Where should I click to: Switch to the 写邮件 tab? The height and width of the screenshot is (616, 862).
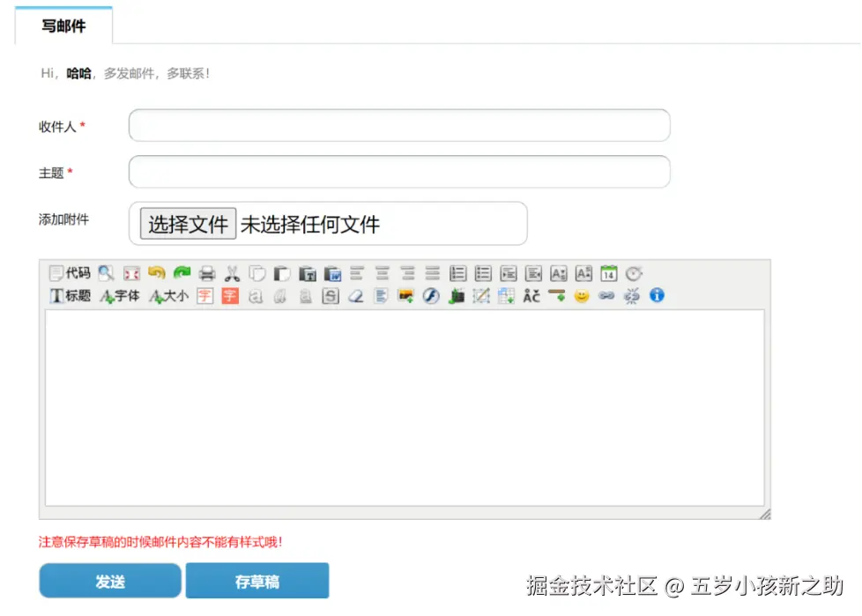click(63, 26)
